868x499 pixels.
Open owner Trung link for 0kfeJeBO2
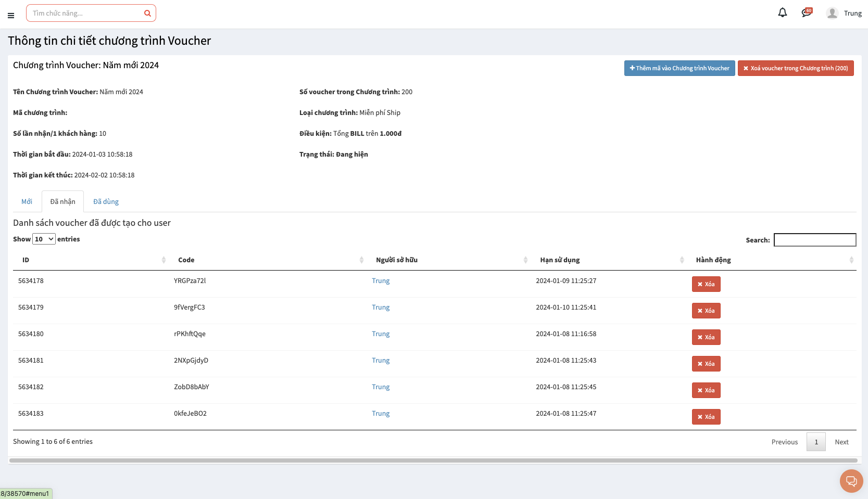(x=381, y=414)
